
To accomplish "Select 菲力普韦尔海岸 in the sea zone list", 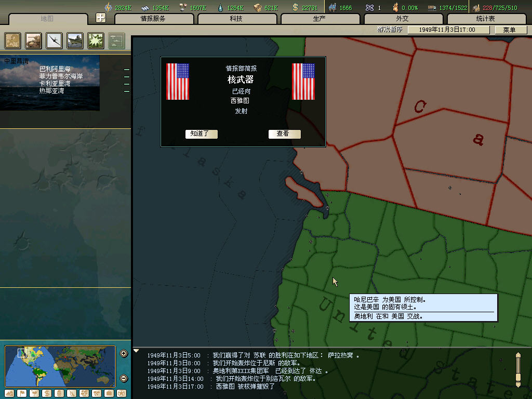I will click(x=61, y=76).
